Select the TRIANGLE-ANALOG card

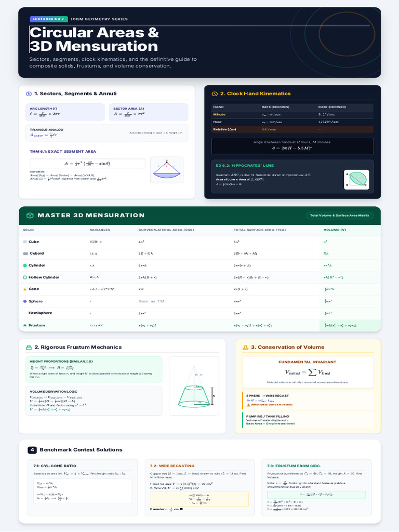coord(107,132)
